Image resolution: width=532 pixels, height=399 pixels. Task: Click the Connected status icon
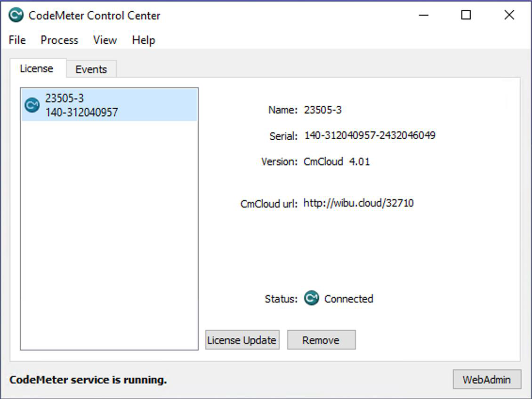coord(311,298)
